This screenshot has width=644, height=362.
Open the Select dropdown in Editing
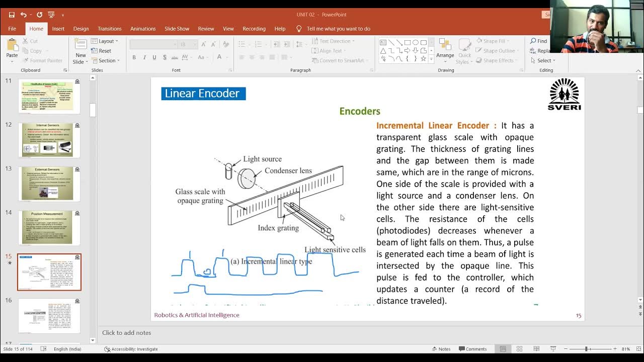(x=542, y=60)
